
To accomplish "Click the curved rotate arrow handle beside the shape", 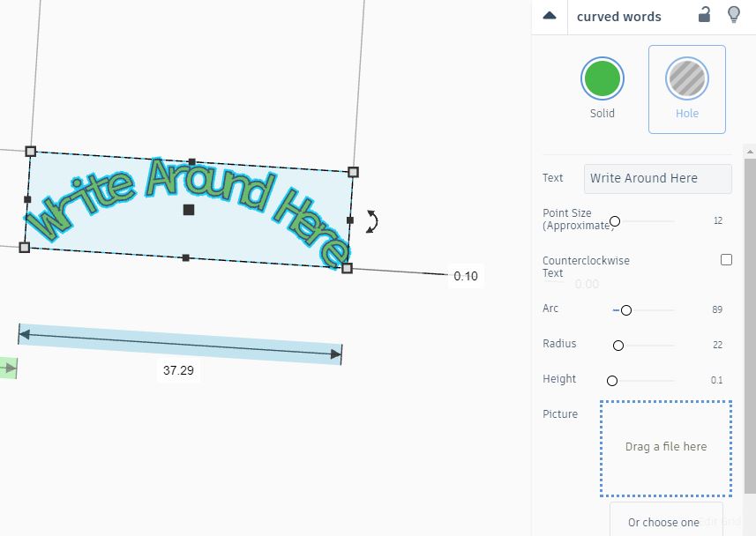I will tap(372, 221).
